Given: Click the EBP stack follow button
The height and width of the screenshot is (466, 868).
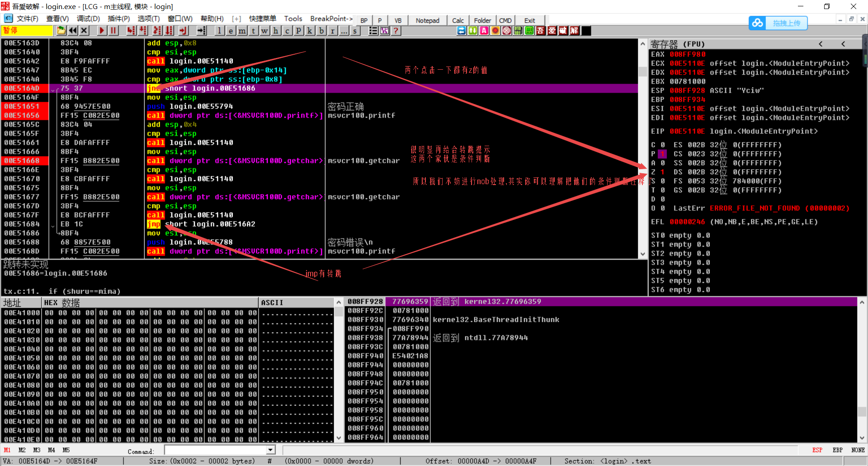Looking at the screenshot, I should tap(838, 450).
